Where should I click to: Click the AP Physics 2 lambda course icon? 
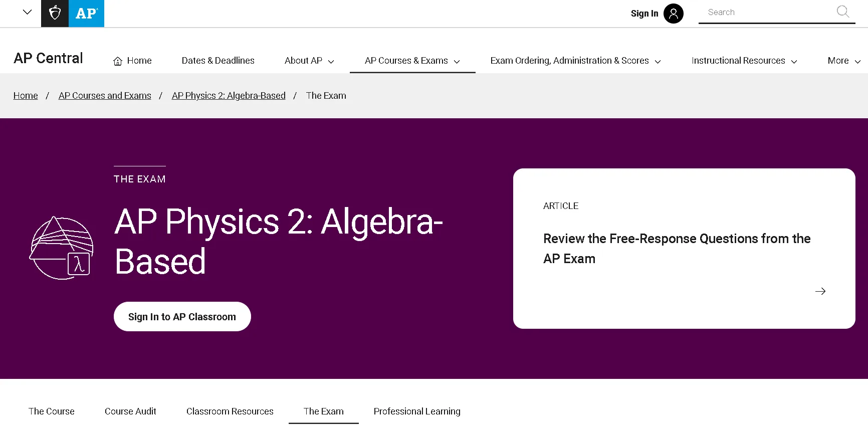(61, 247)
